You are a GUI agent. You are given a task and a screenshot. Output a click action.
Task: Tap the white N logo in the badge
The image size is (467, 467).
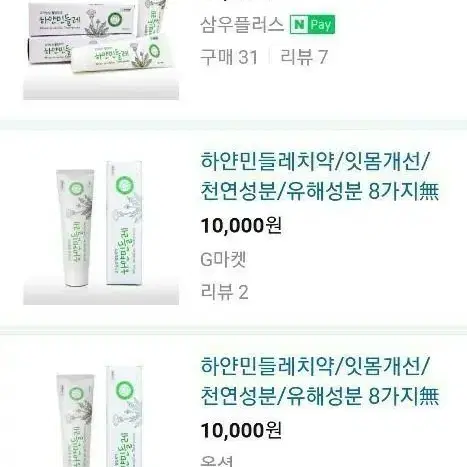(x=299, y=25)
